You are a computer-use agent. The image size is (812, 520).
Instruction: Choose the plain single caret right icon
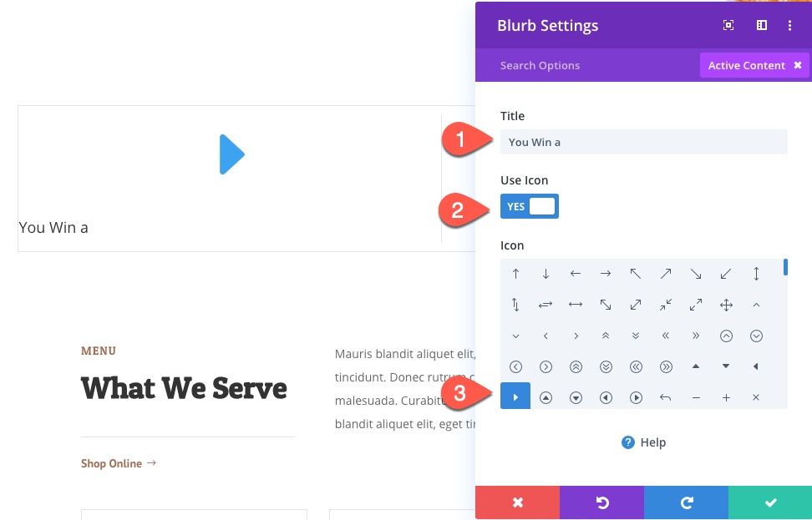pyautogui.click(x=576, y=336)
